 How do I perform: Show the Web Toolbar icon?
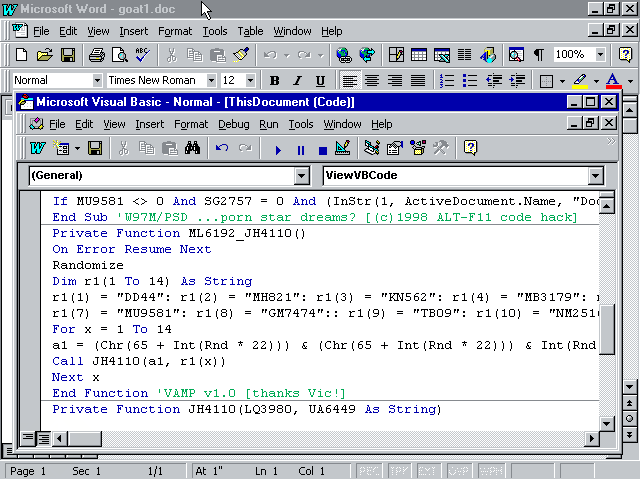point(367,54)
